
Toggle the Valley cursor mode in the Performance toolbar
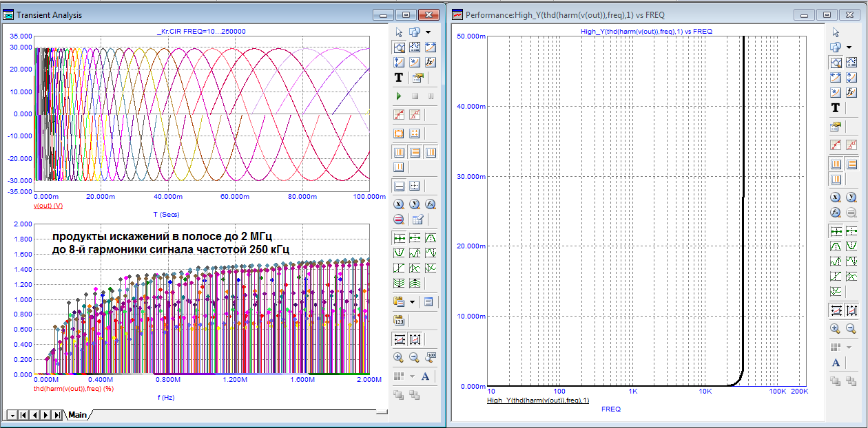pyautogui.click(x=851, y=246)
